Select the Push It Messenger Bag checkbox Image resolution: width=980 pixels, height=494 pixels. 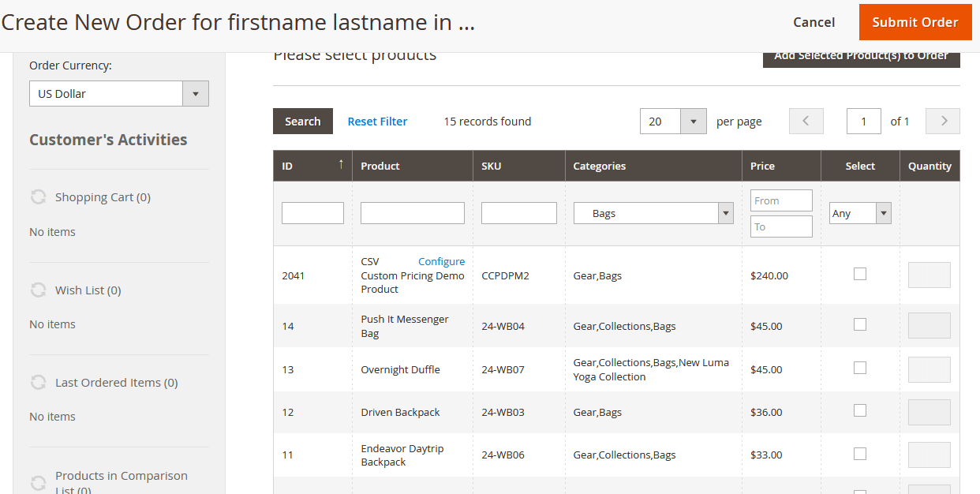pyautogui.click(x=860, y=324)
